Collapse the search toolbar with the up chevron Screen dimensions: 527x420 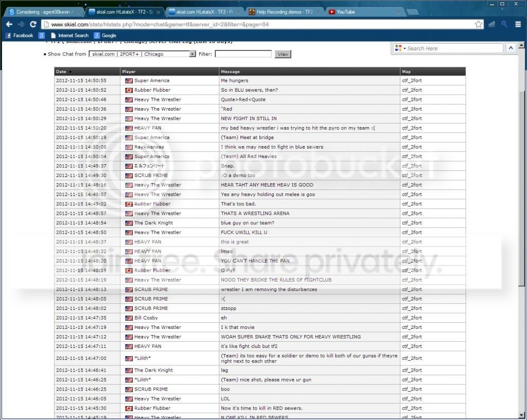(x=511, y=48)
